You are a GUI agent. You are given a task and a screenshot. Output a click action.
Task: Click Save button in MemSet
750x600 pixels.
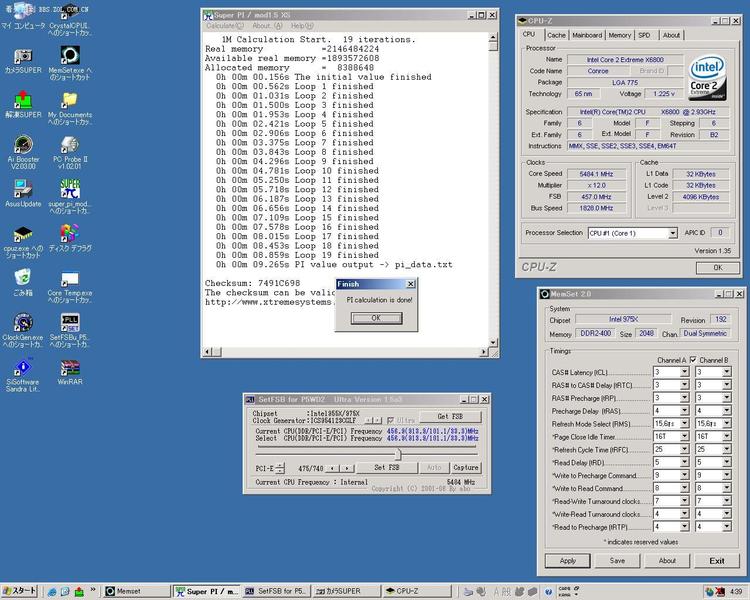[617, 560]
